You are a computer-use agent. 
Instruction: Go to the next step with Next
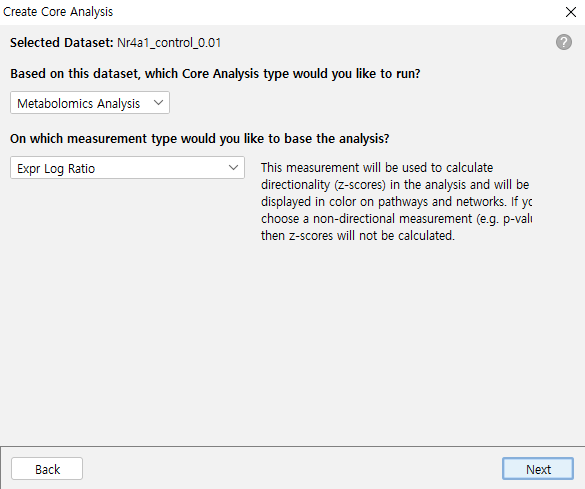coord(538,469)
